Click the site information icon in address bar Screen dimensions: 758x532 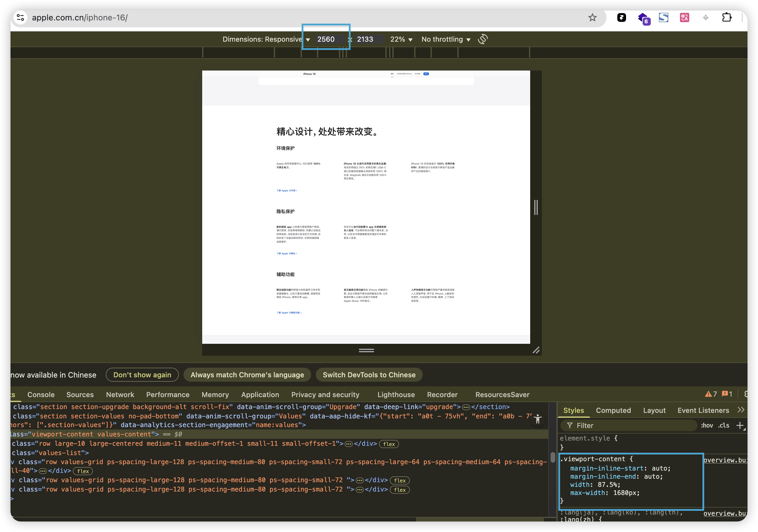coord(20,17)
